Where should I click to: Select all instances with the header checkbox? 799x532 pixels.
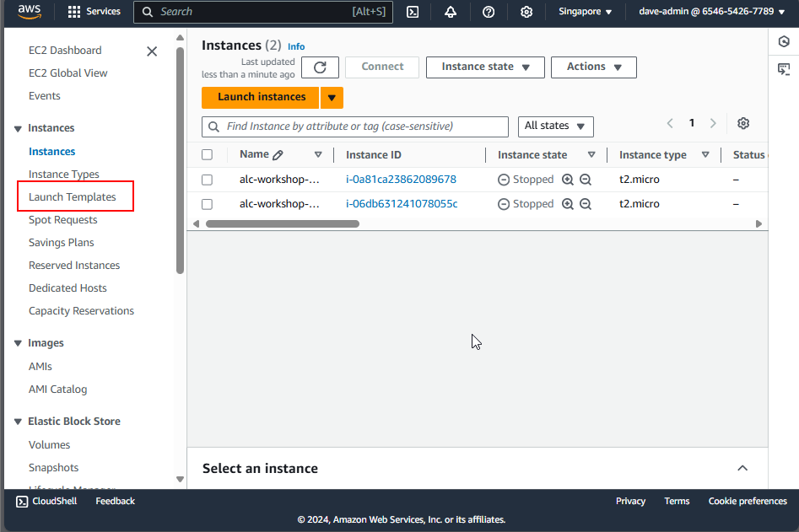coord(208,155)
